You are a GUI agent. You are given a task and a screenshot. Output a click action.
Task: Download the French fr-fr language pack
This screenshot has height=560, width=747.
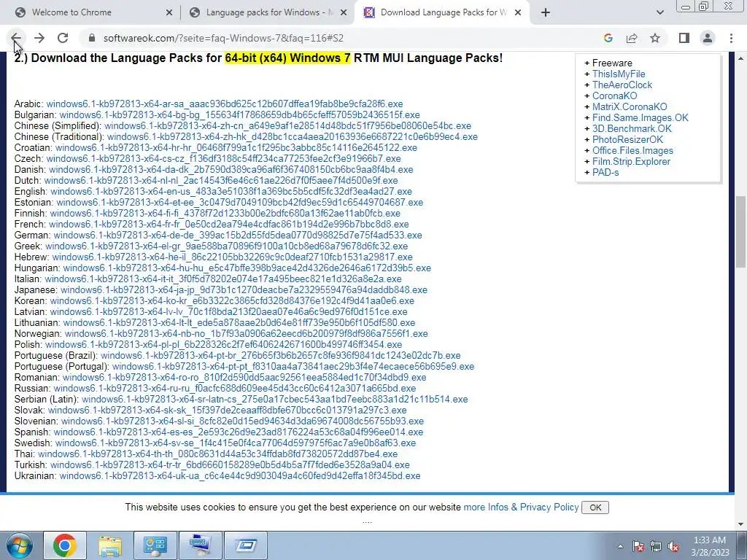click(228, 225)
